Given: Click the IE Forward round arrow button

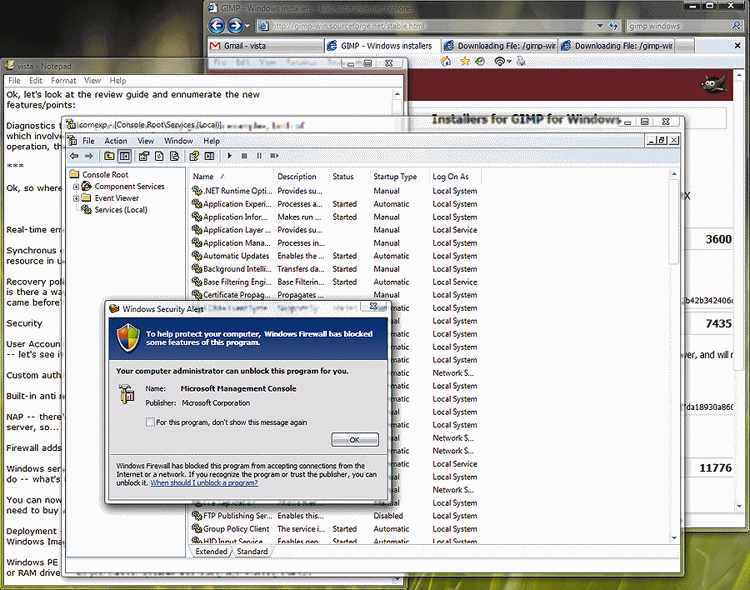Looking at the screenshot, I should (x=235, y=25).
